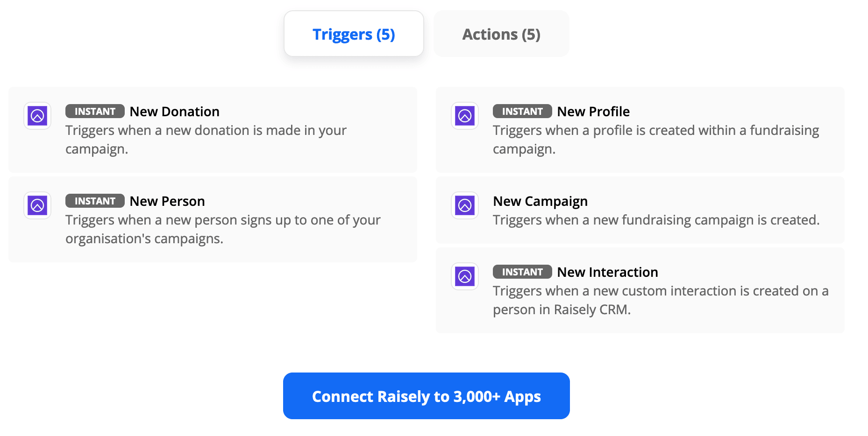Click the INSTANT badge on New Profile
Screen dimensions: 868x436
tap(522, 112)
